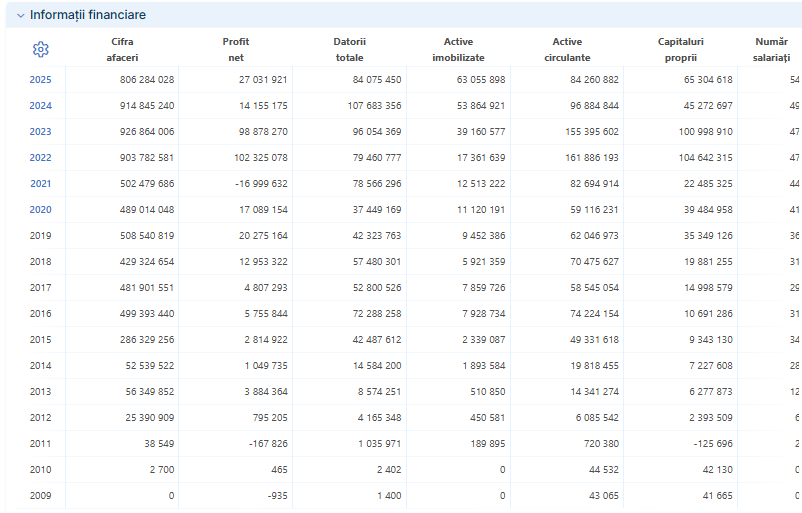
Task: Click equity value 22 485 325
Action: coord(708,184)
